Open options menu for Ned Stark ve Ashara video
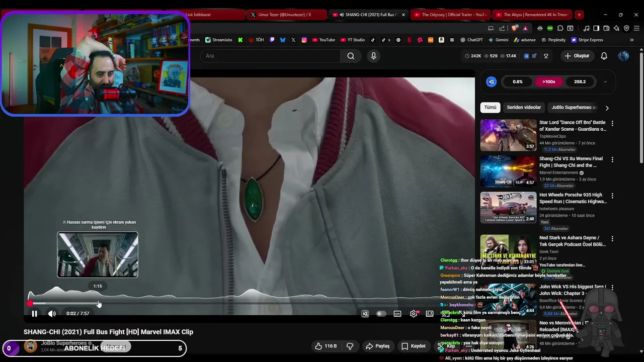The width and height of the screenshot is (644, 362). click(612, 238)
